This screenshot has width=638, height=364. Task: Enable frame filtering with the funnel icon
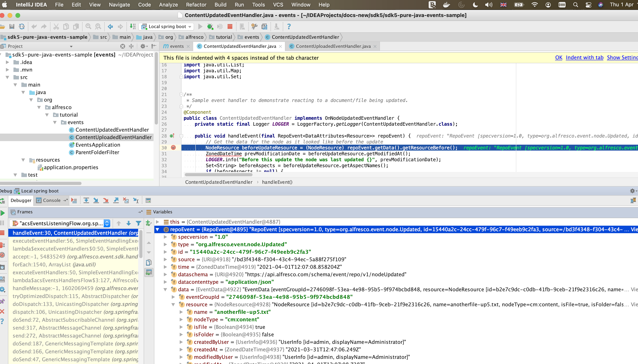[x=138, y=223]
